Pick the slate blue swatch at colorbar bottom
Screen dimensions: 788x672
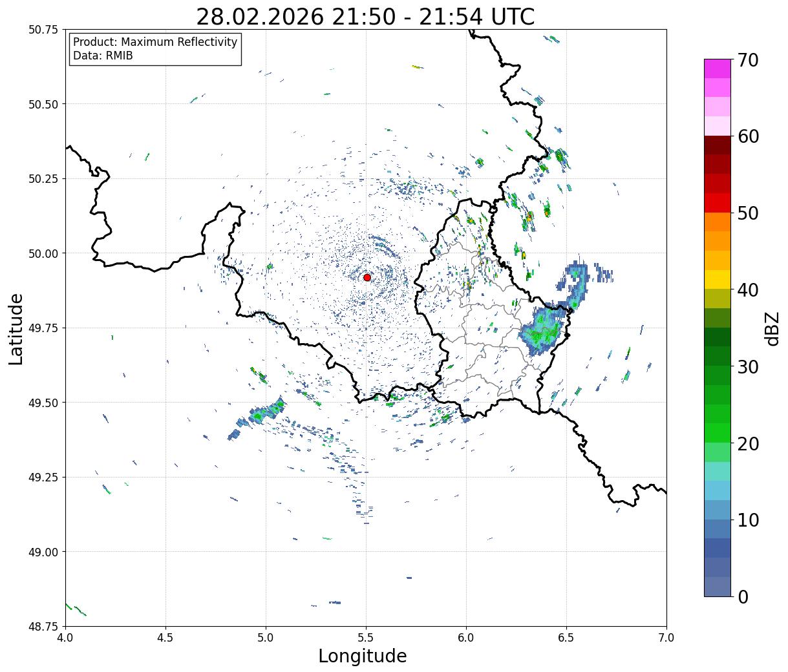[x=718, y=586]
